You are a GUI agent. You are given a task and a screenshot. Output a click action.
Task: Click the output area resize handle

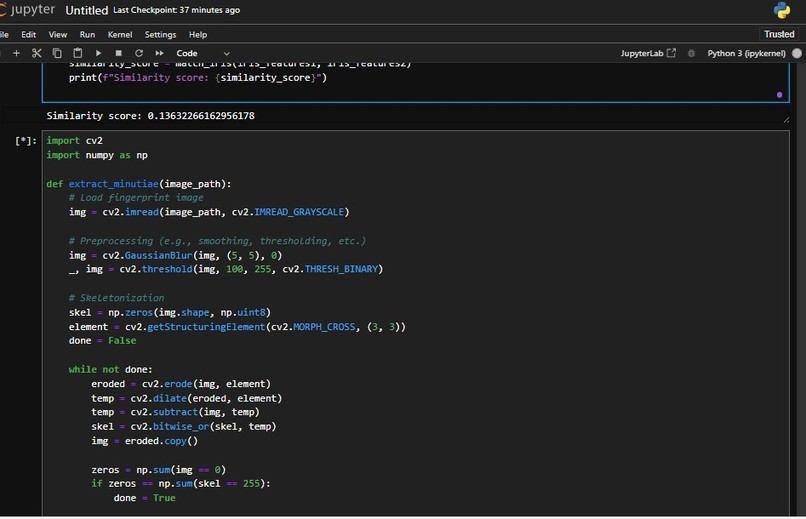[786, 120]
